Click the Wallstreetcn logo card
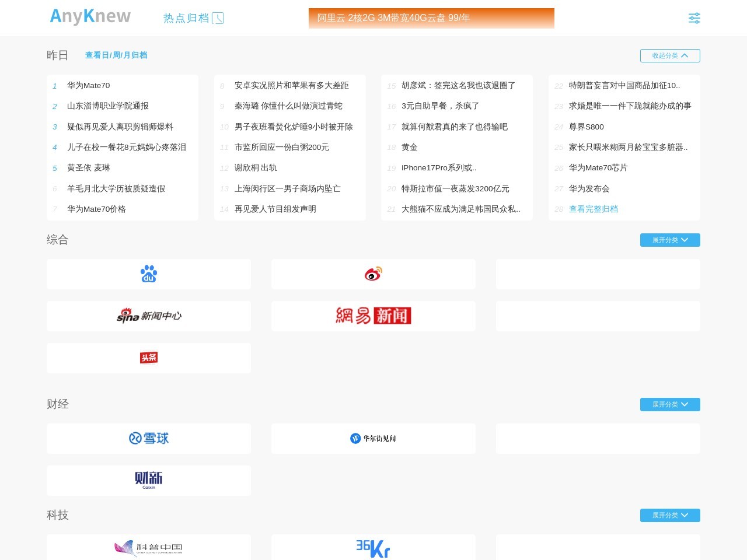This screenshot has width=747, height=560. pos(373,439)
